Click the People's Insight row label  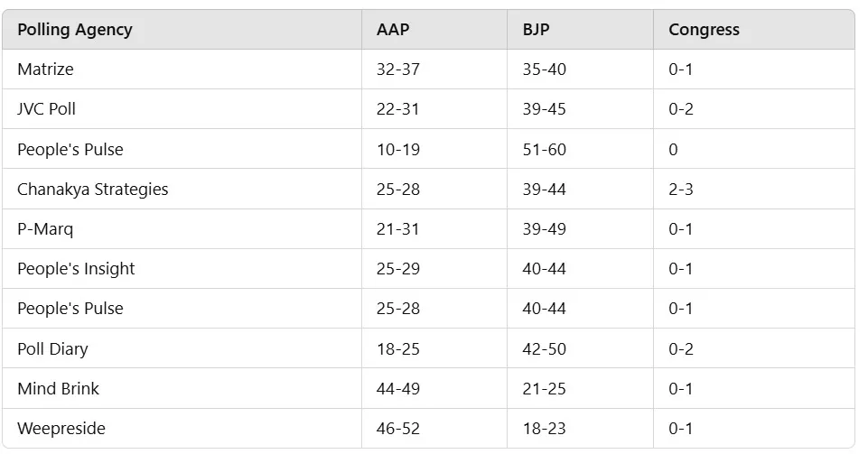[76, 269]
